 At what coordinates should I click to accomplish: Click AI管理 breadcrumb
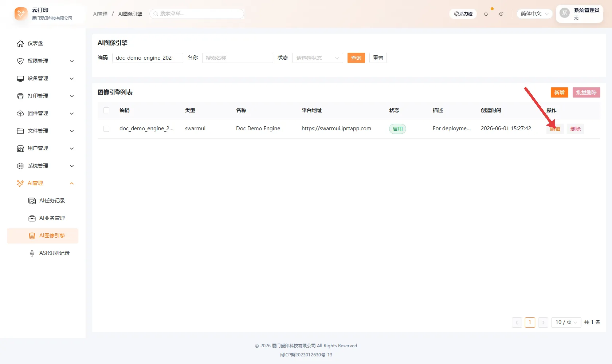click(x=100, y=14)
